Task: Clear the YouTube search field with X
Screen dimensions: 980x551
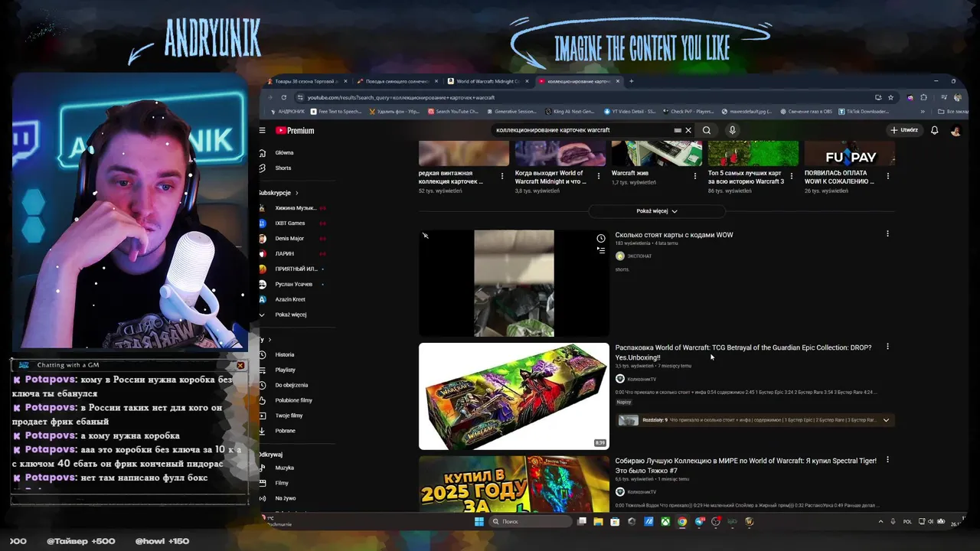Action: click(x=688, y=130)
